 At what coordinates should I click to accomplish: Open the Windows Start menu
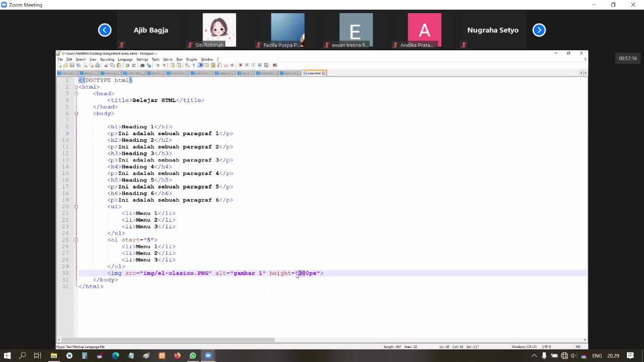[x=7, y=355]
